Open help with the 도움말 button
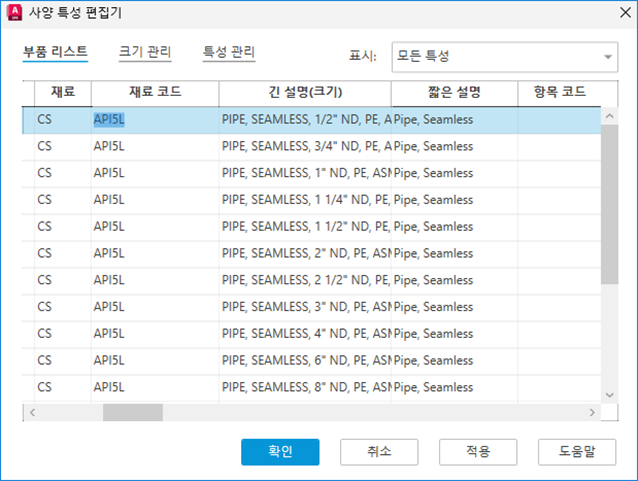Image resolution: width=638 pixels, height=481 pixels. click(x=576, y=452)
